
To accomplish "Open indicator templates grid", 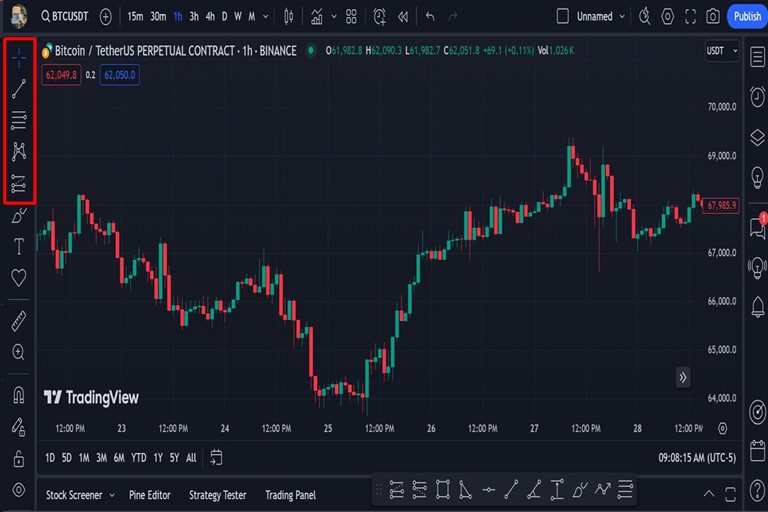I will [351, 17].
